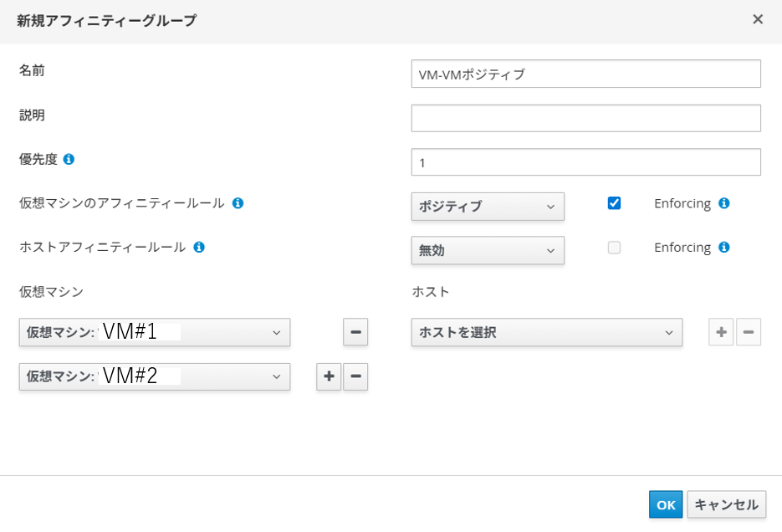Add a virtual machine row with plus button

[x=329, y=376]
